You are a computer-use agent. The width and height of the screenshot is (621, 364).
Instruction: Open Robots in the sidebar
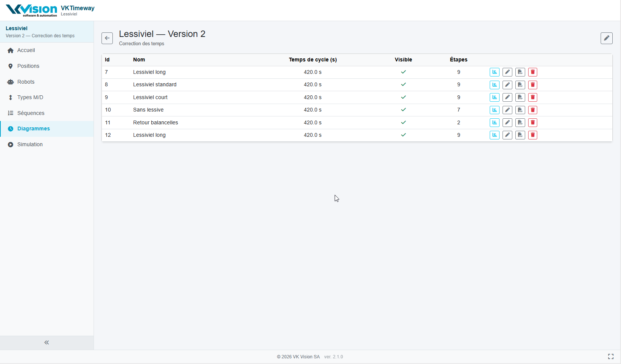pos(26,82)
